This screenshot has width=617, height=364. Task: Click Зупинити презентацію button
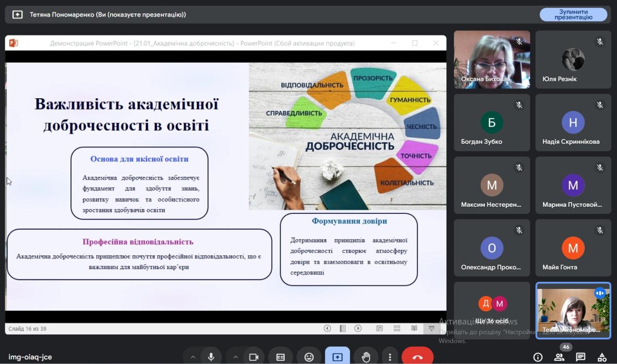coord(573,14)
